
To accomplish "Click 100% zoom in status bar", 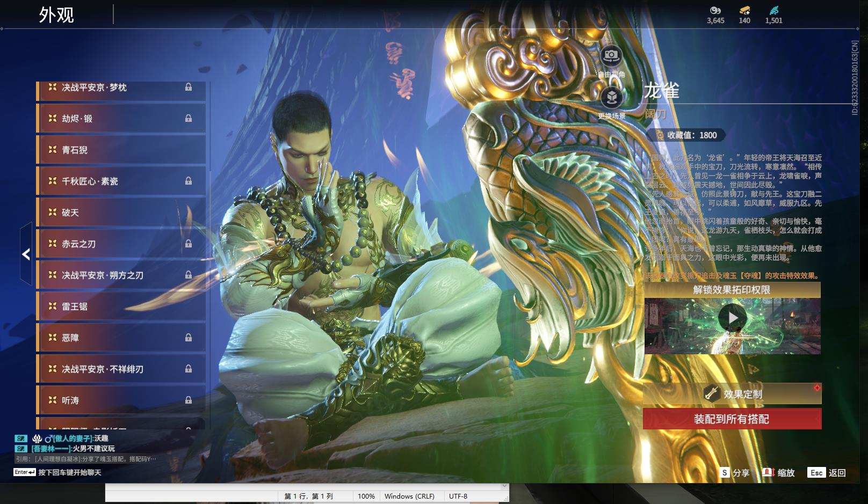I will click(366, 496).
